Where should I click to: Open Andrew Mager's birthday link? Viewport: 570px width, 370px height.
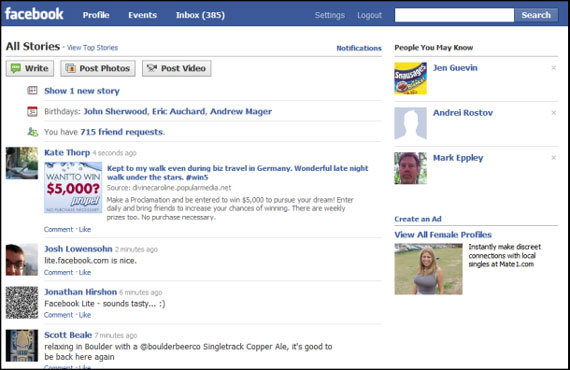(241, 112)
